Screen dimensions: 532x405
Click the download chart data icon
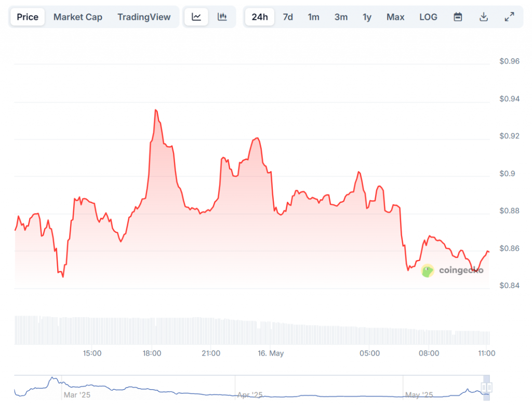pos(484,17)
